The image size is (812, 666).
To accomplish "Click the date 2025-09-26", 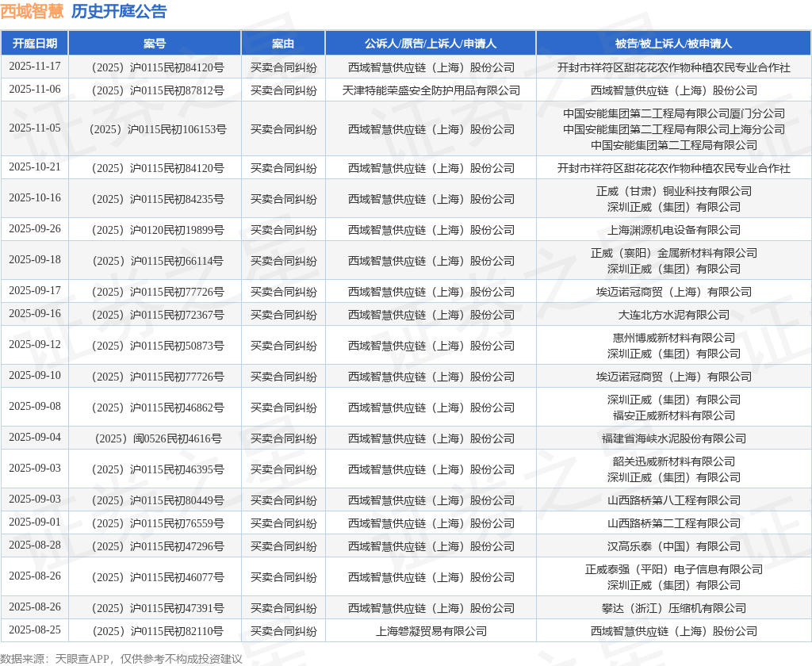I will tap(35, 229).
